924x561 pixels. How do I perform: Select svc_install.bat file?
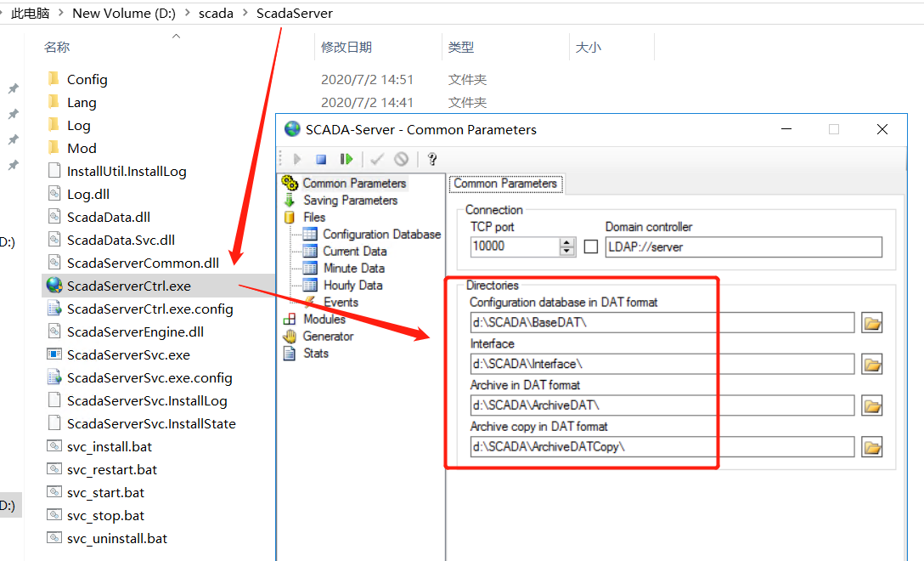coord(109,447)
